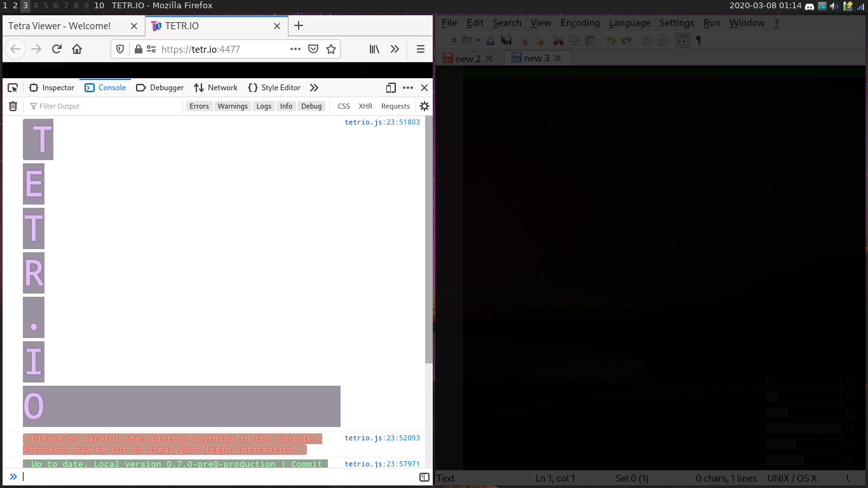Switch to the Debugger tab

[x=159, y=88]
